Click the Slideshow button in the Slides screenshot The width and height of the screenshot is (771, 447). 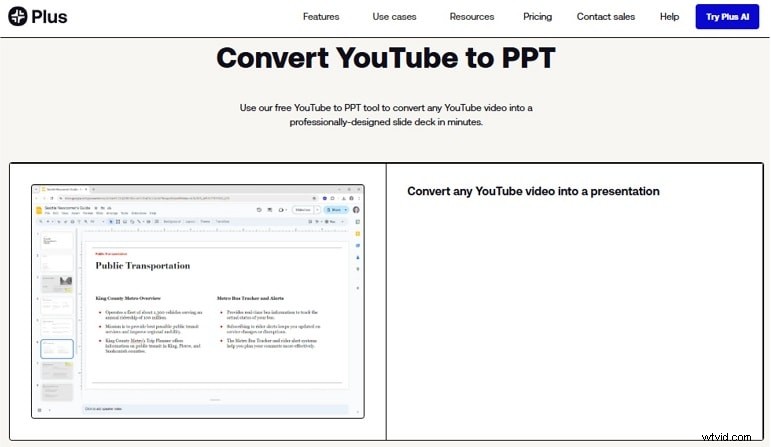(x=302, y=210)
